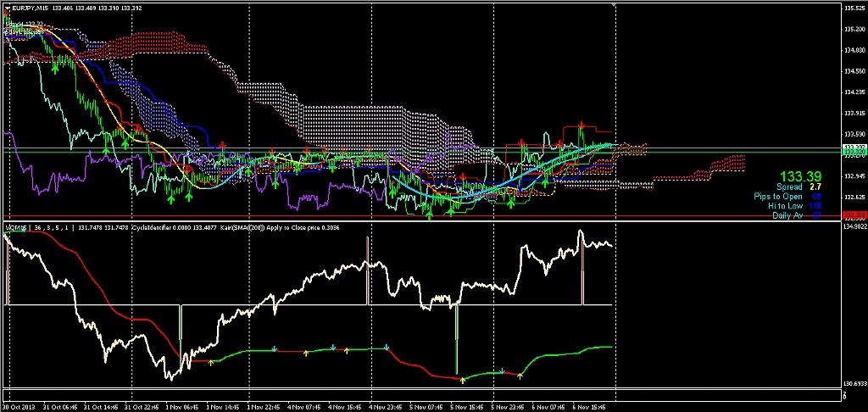This screenshot has width=868, height=412.
Task: Click the 135.200 price axis value
Action: (x=854, y=29)
